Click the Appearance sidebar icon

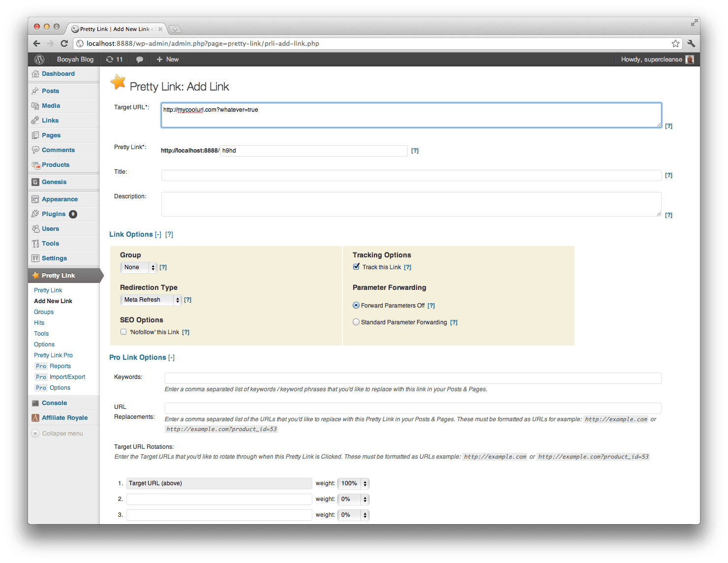35,199
